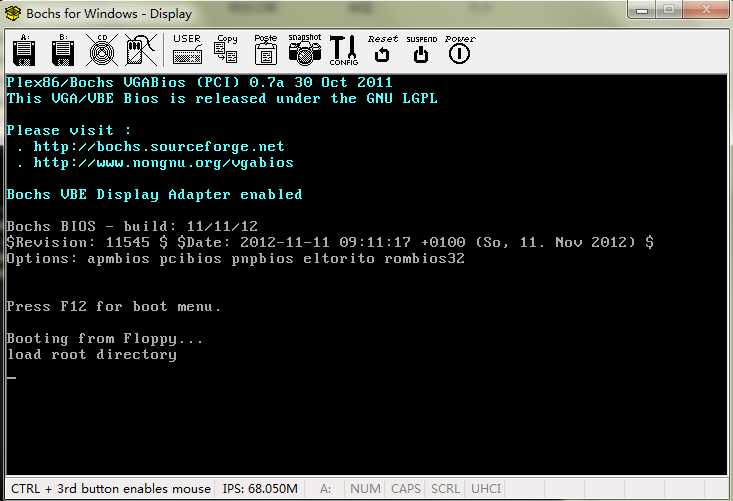Click the 'Plex86/Bochs VGABios' line
Viewport: 733px width, 501px height.
tap(200, 83)
